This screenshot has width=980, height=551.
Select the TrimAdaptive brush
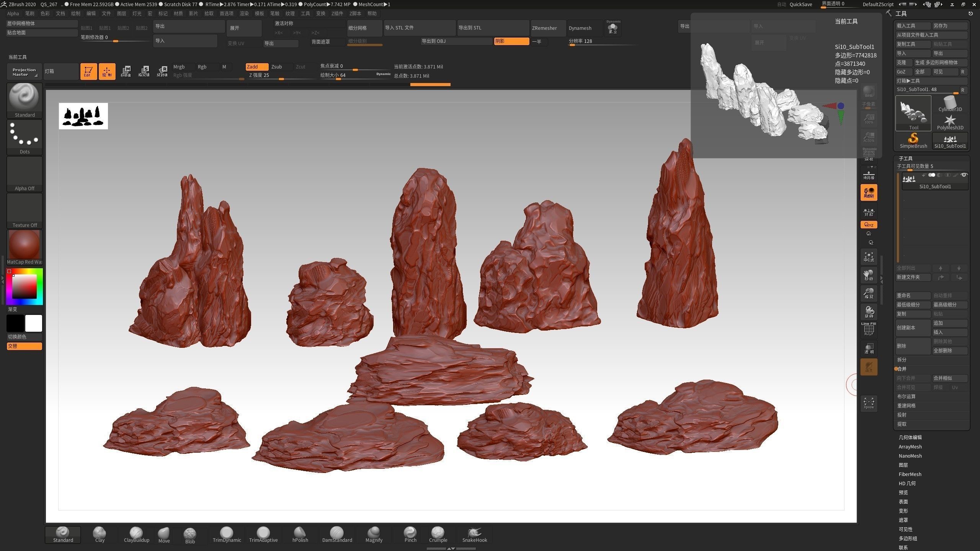coord(263,535)
